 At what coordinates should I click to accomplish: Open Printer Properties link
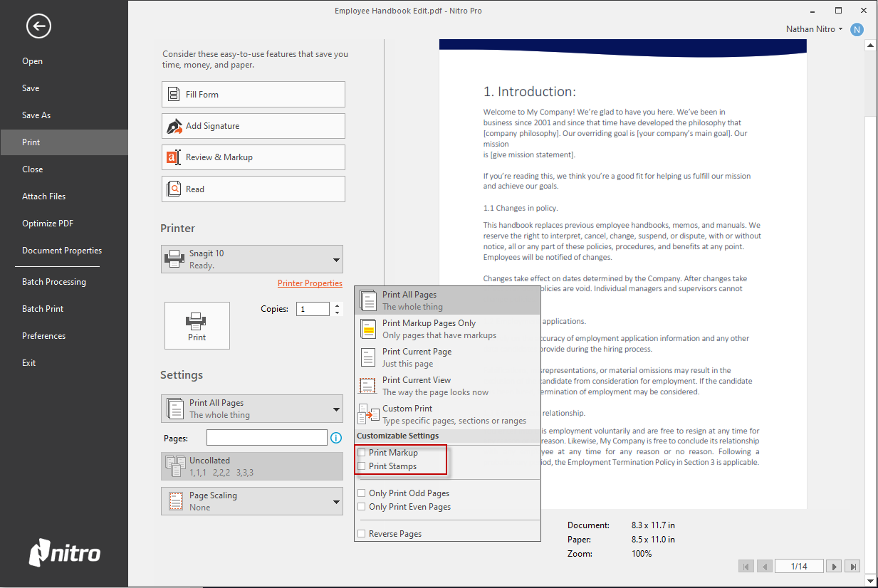(x=310, y=283)
